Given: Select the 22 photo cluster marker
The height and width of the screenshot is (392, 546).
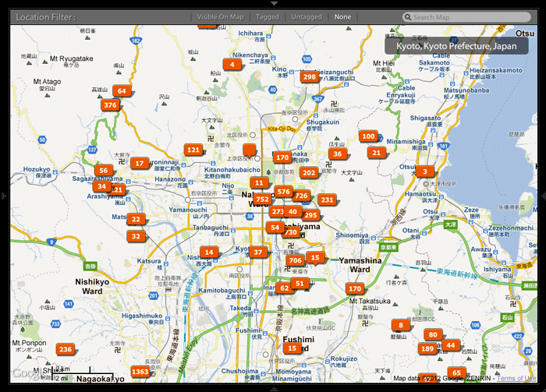Looking at the screenshot, I should click(x=136, y=219).
